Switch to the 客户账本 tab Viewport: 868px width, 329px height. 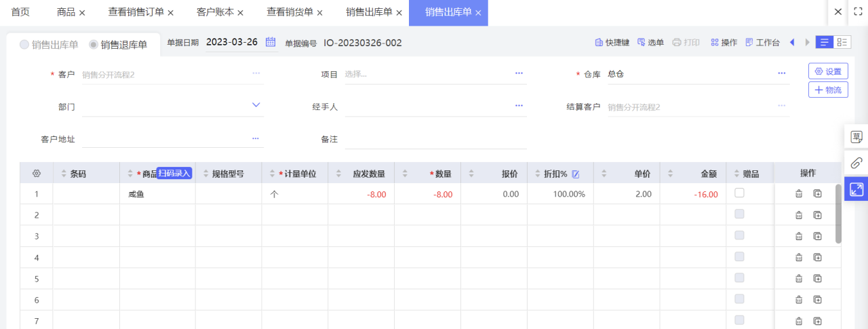215,12
